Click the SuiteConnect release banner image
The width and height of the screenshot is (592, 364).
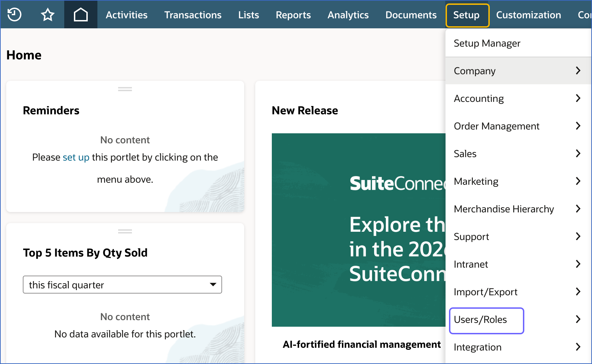(x=358, y=230)
